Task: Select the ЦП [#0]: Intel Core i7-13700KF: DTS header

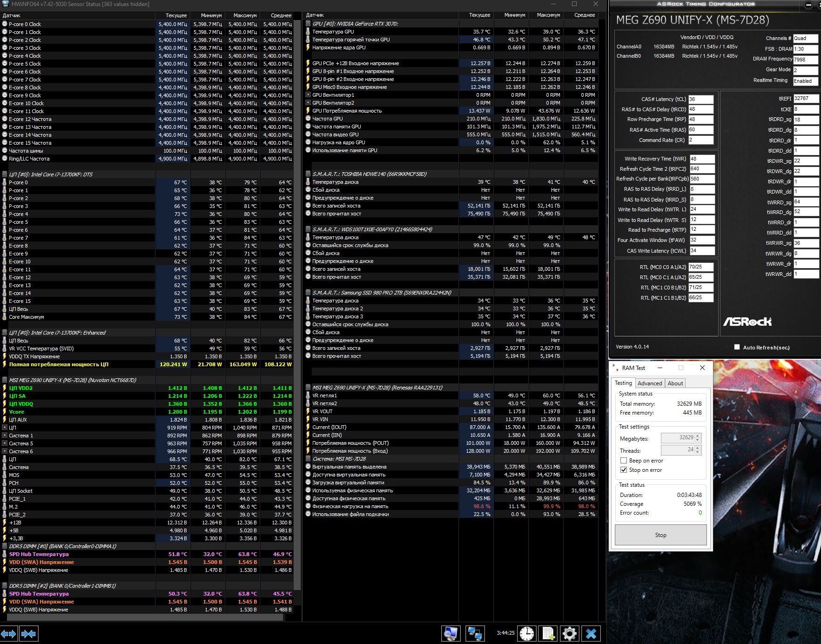Action: (x=51, y=174)
